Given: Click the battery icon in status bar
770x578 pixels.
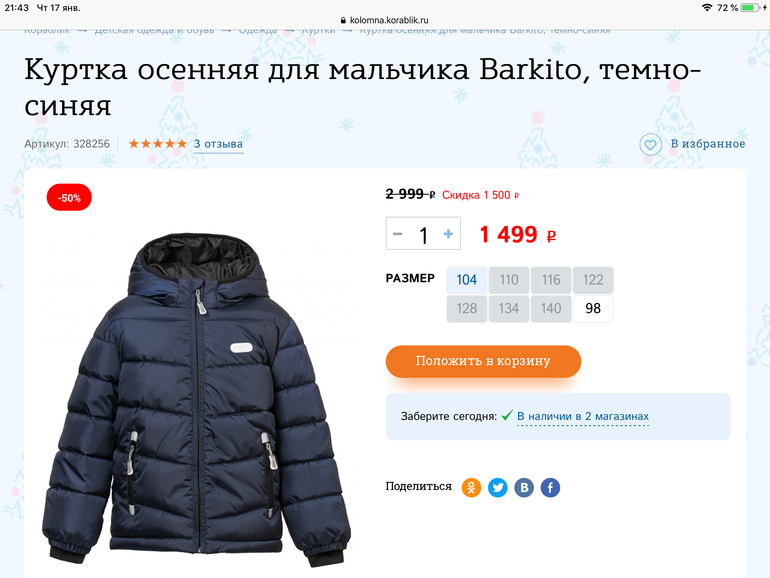Looking at the screenshot, I should (750, 7).
